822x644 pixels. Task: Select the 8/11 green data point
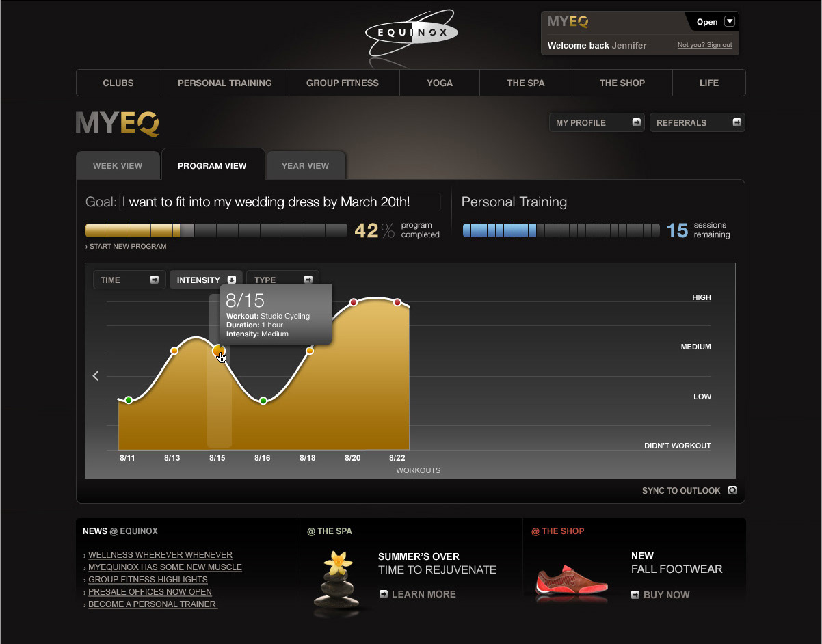[129, 400]
